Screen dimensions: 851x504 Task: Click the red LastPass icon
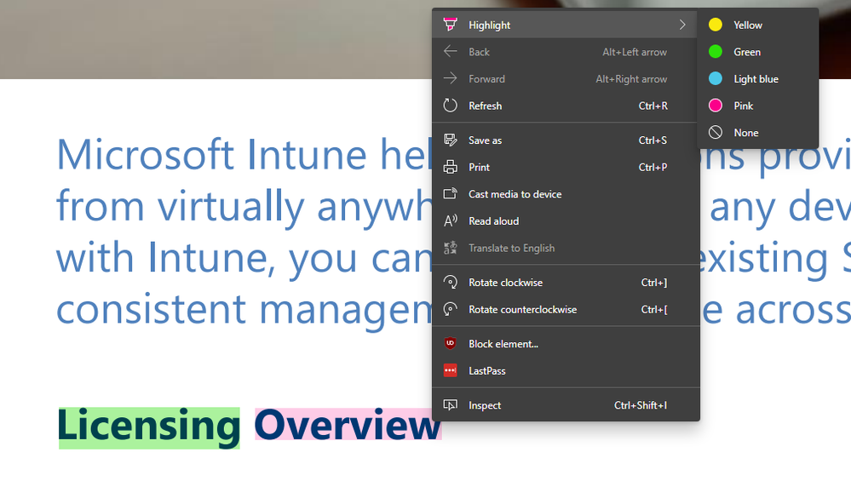pos(450,370)
